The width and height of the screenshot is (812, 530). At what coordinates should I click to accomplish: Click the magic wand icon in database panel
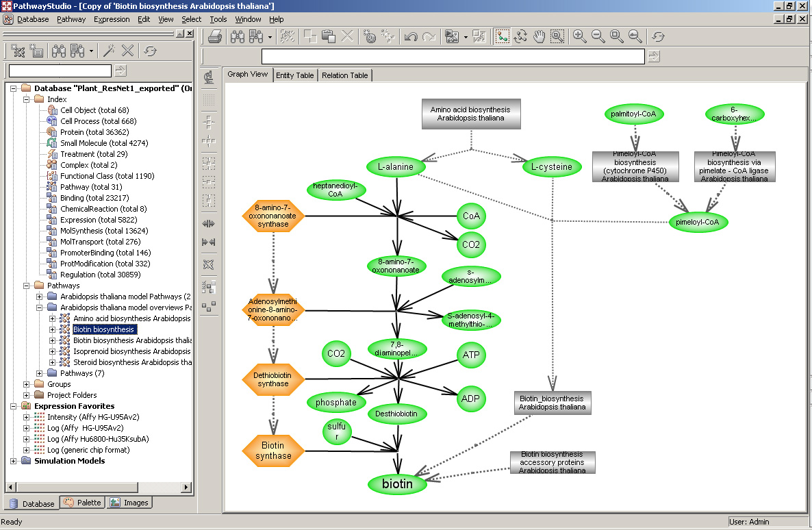click(109, 51)
